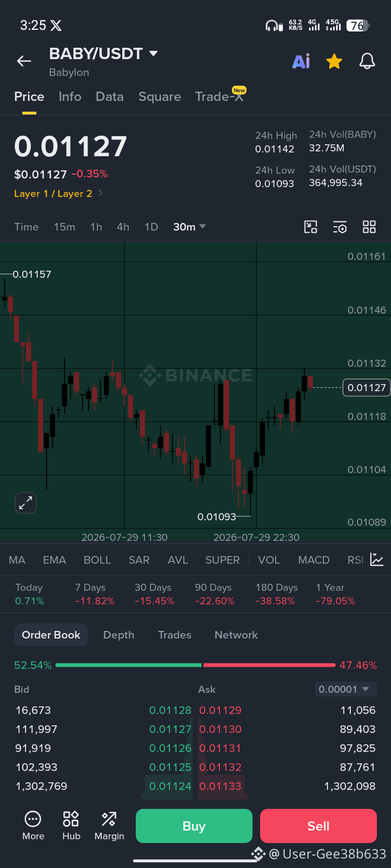Select the 1h interval
Screen dimensions: 391x868
[96, 227]
